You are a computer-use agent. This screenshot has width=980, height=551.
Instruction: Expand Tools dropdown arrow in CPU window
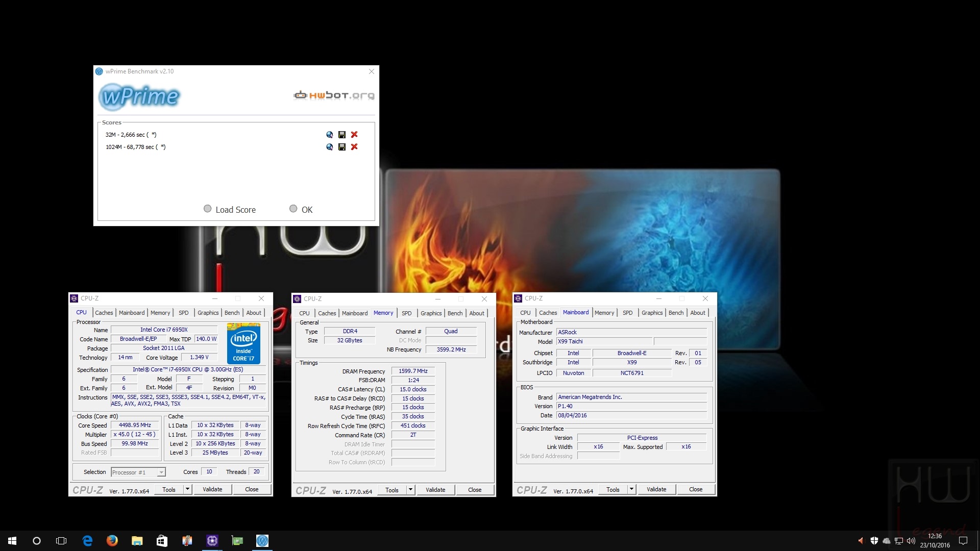(x=187, y=489)
